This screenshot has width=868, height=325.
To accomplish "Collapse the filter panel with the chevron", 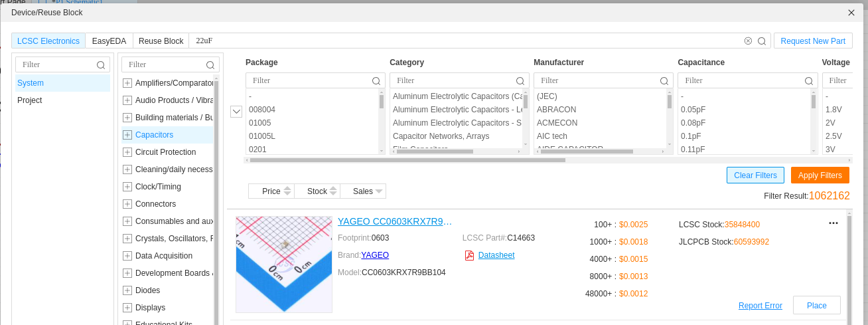I will point(236,112).
